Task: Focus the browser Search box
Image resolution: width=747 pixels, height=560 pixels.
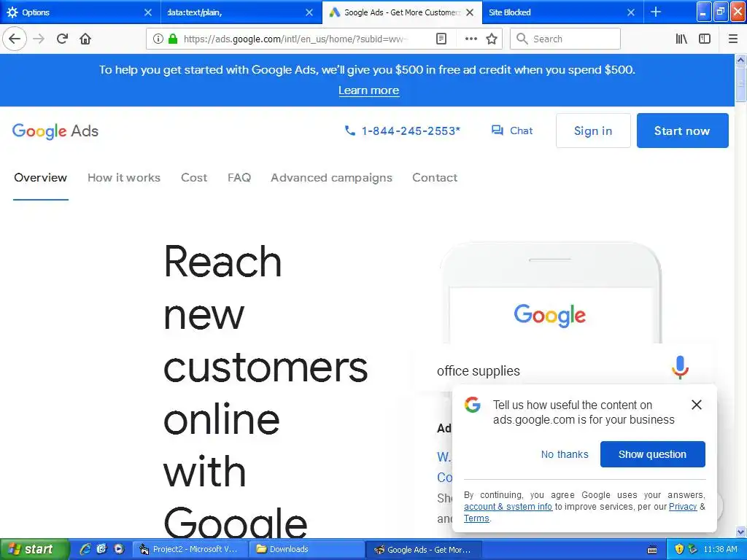Action: coord(565,39)
